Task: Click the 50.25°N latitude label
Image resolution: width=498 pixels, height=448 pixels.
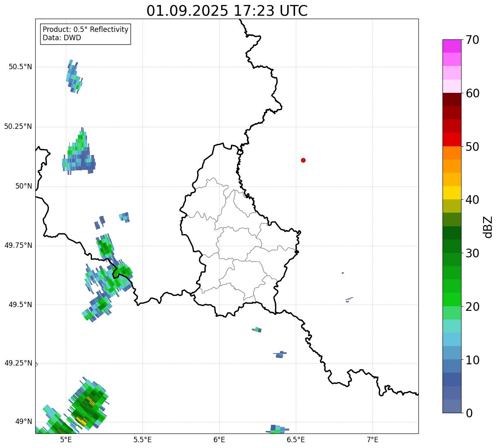Action: (18, 126)
